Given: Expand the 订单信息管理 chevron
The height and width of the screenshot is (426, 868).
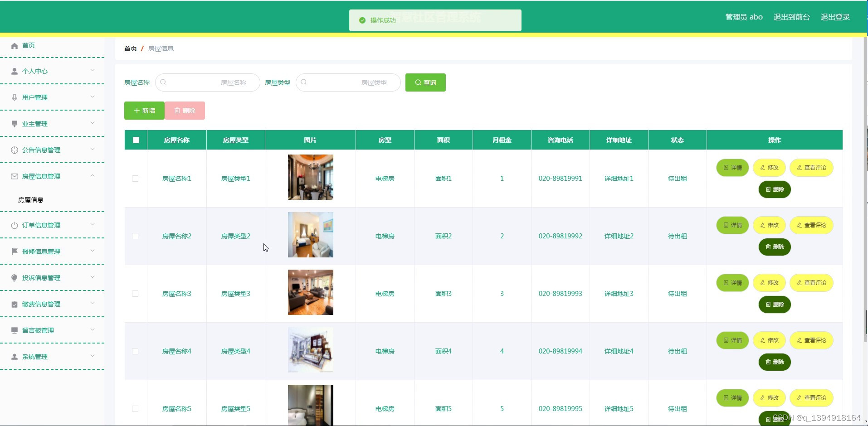Looking at the screenshot, I should (93, 224).
